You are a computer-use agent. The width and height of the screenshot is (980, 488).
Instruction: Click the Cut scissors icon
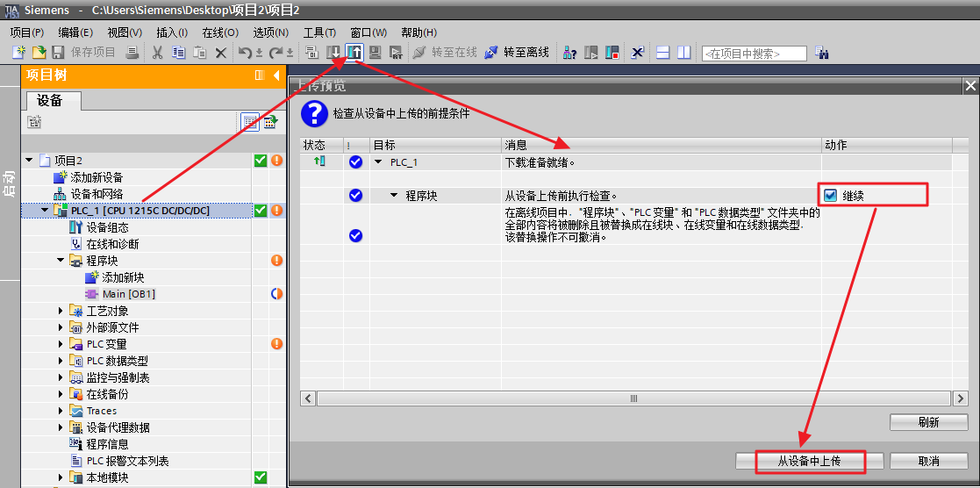158,53
